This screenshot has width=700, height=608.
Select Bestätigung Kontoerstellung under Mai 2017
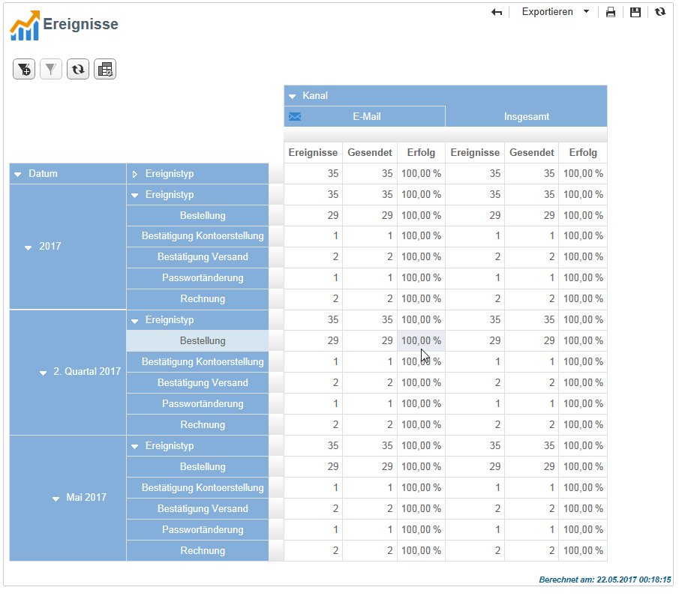[x=198, y=487]
